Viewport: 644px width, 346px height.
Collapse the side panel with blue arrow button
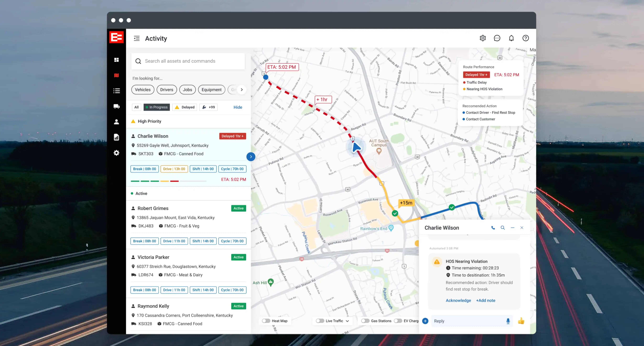251,157
